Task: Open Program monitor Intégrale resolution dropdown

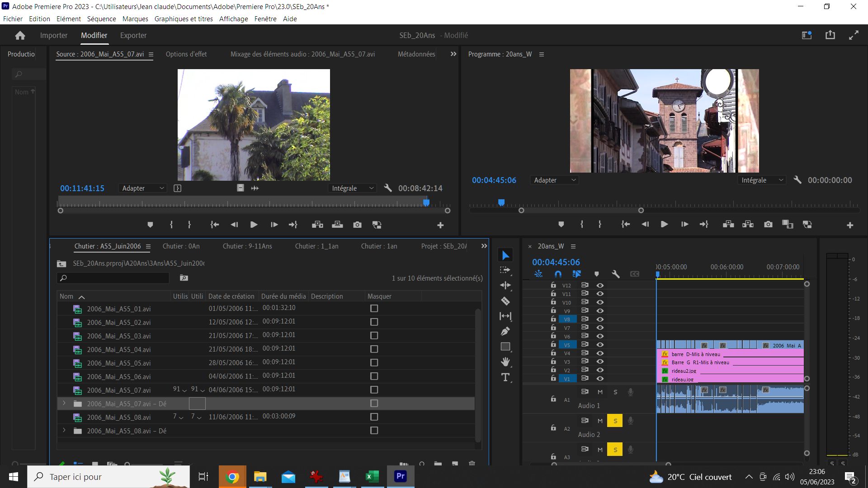Action: [762, 180]
